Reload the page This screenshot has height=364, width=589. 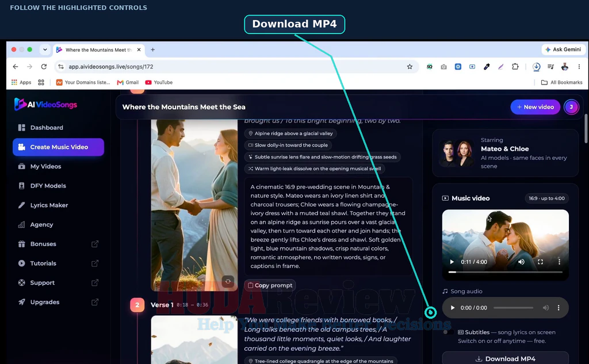[x=44, y=67]
